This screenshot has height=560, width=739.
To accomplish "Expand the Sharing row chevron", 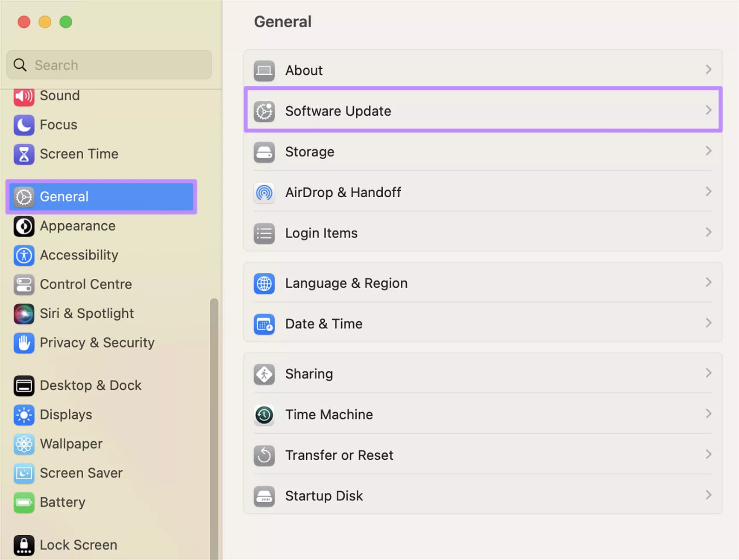I will 708,373.
